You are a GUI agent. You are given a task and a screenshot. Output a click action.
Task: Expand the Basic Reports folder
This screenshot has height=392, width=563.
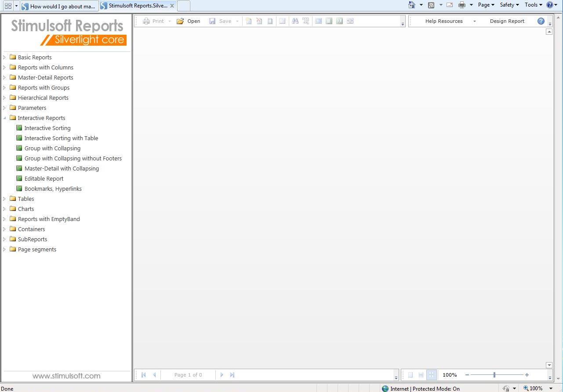(4, 57)
